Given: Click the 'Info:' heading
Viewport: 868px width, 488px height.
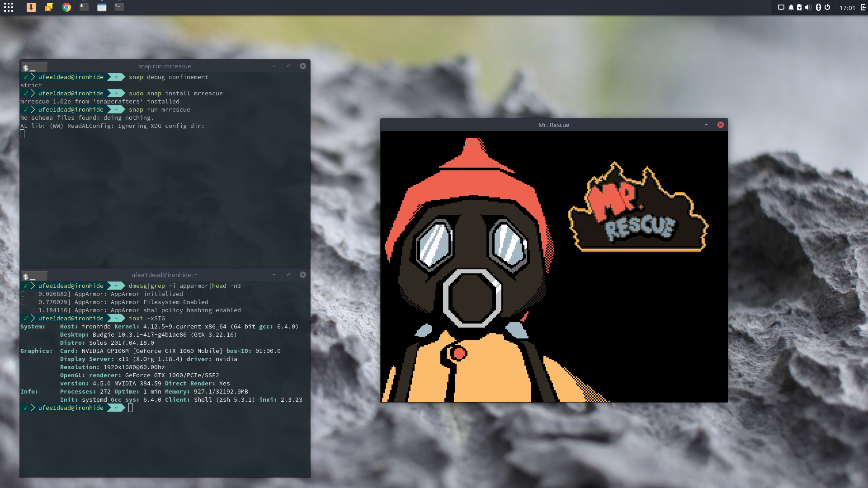Looking at the screenshot, I should [x=29, y=392].
